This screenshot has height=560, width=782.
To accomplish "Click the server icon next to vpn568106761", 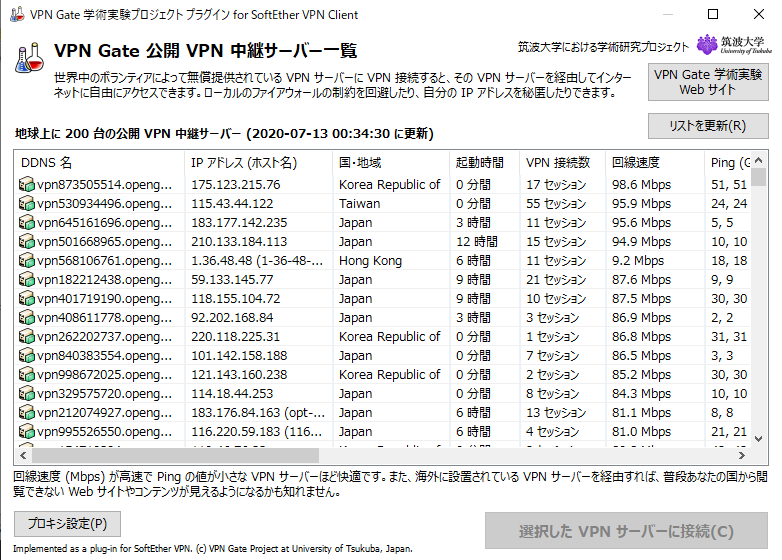I will pyautogui.click(x=27, y=261).
